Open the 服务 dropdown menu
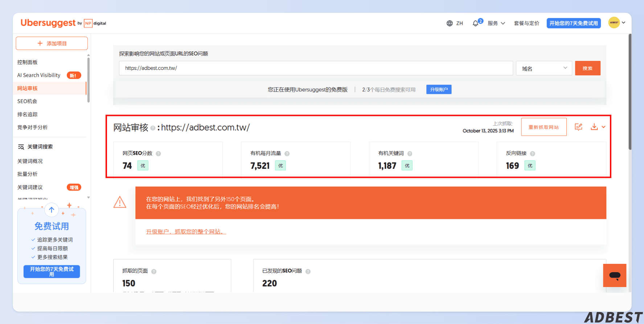 (x=496, y=23)
